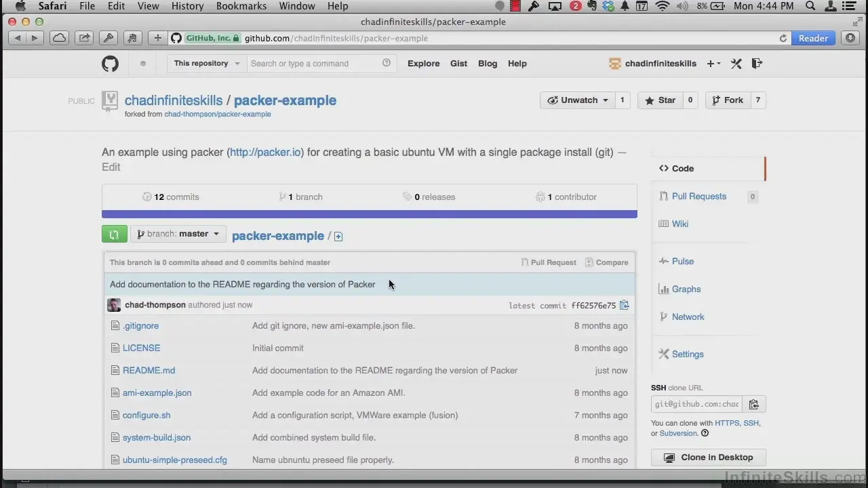Screen dimensions: 868x488
Task: Open the .gitignore file
Action: [x=140, y=326]
